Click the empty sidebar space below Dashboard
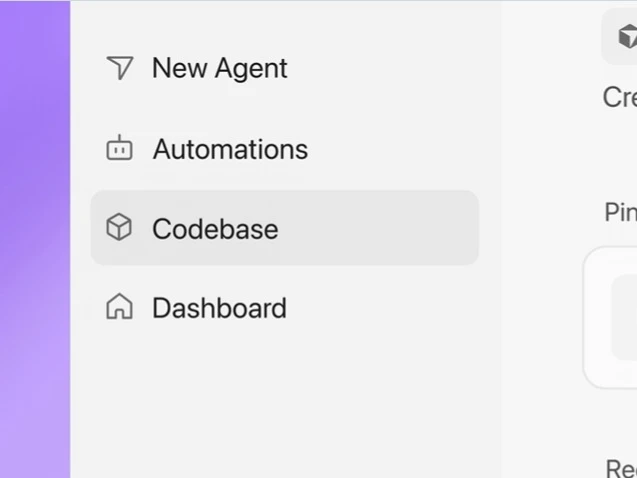Screen dimensions: 637x478 284,402
